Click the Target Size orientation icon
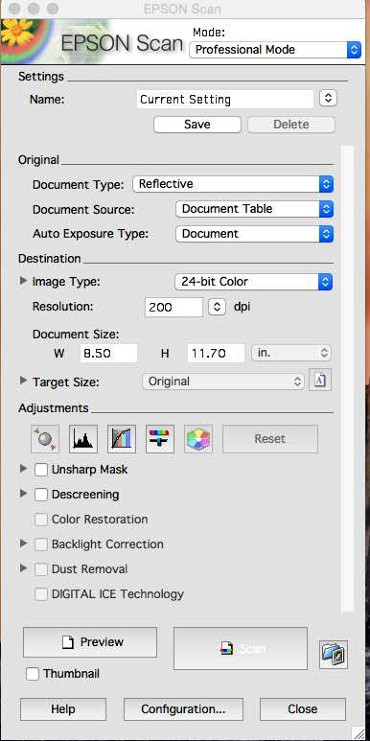 (x=320, y=380)
